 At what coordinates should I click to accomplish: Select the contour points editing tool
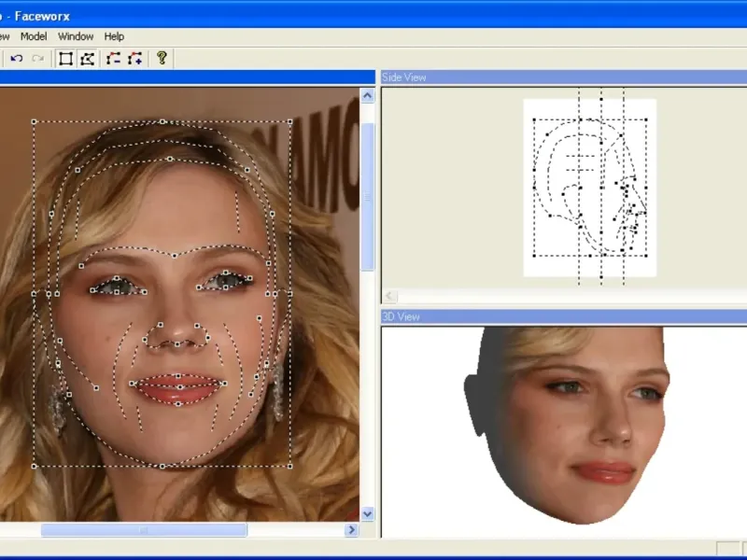point(87,59)
